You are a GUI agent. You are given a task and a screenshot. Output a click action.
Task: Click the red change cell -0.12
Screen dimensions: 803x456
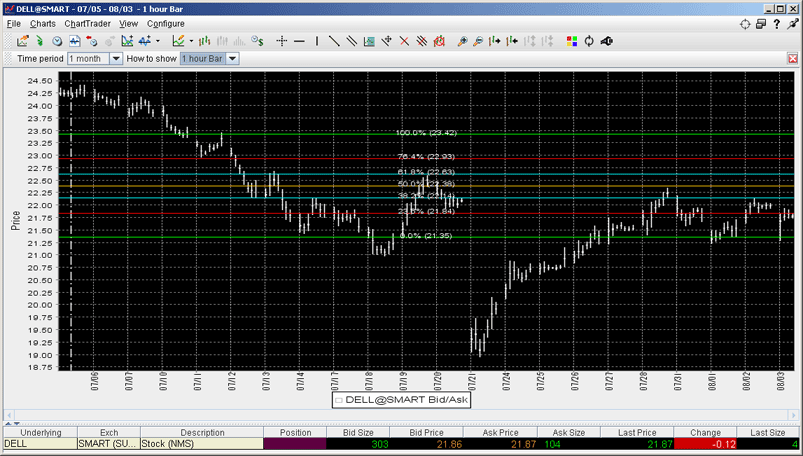pyautogui.click(x=705, y=444)
